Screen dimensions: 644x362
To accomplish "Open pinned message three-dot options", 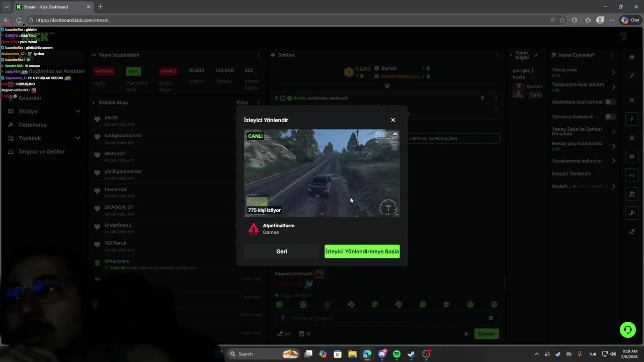I will pos(496,98).
